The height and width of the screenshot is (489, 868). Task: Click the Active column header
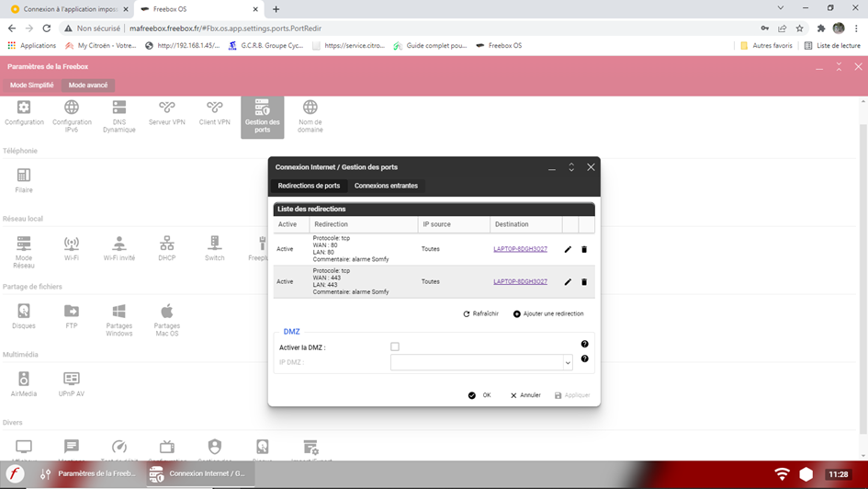pos(291,224)
